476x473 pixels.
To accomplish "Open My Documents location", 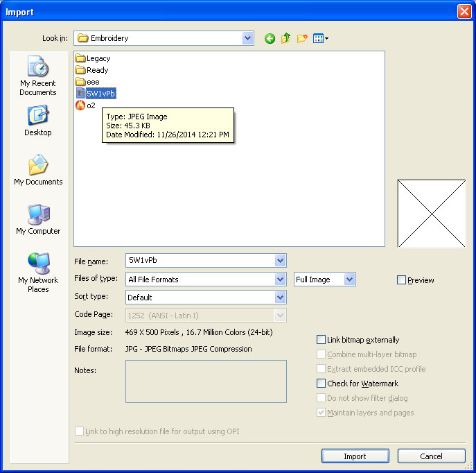I will click(38, 170).
